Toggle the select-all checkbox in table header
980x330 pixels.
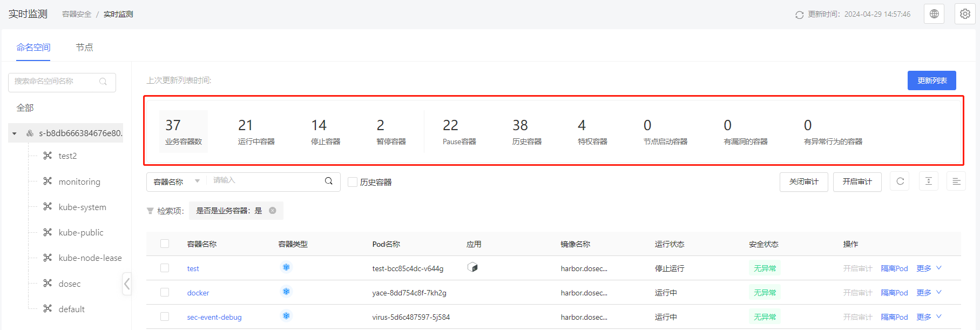165,244
